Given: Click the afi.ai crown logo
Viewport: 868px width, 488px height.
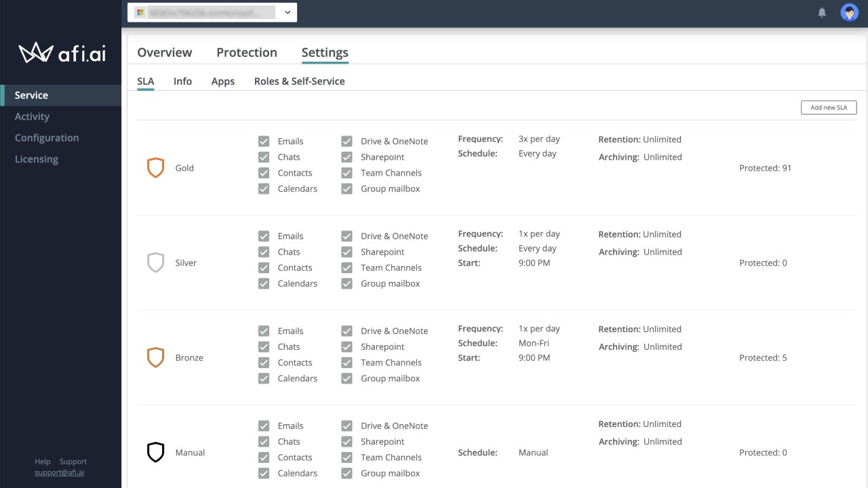Looking at the screenshot, I should point(36,53).
